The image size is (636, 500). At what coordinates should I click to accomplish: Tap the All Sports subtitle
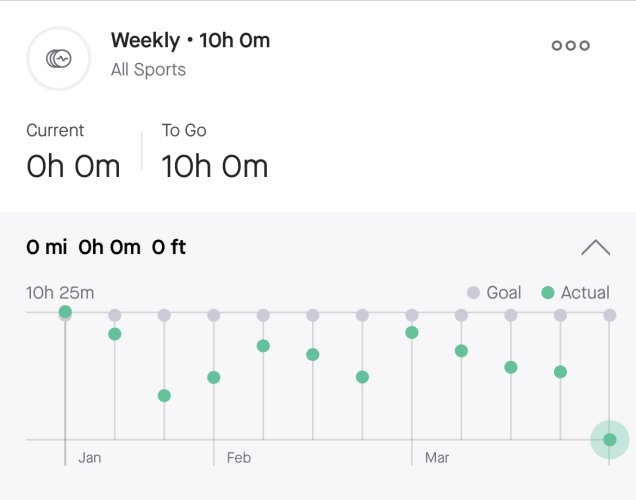(148, 70)
